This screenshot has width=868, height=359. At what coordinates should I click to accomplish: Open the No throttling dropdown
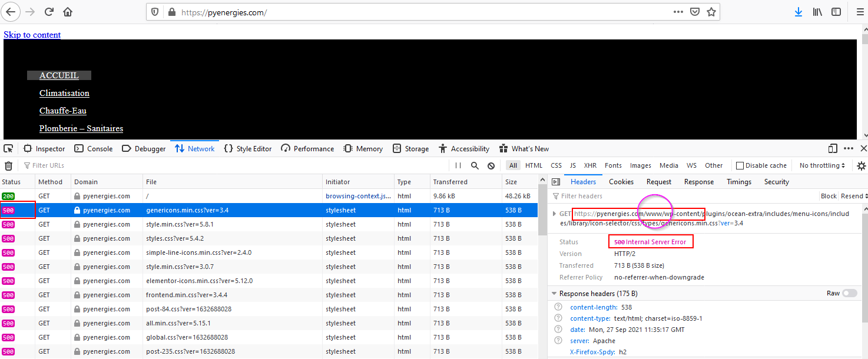point(822,166)
